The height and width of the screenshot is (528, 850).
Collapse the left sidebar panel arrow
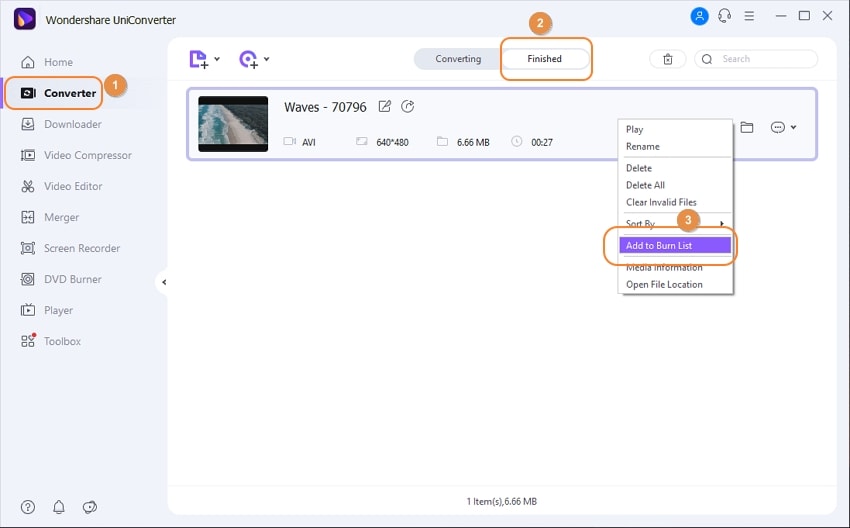point(164,282)
